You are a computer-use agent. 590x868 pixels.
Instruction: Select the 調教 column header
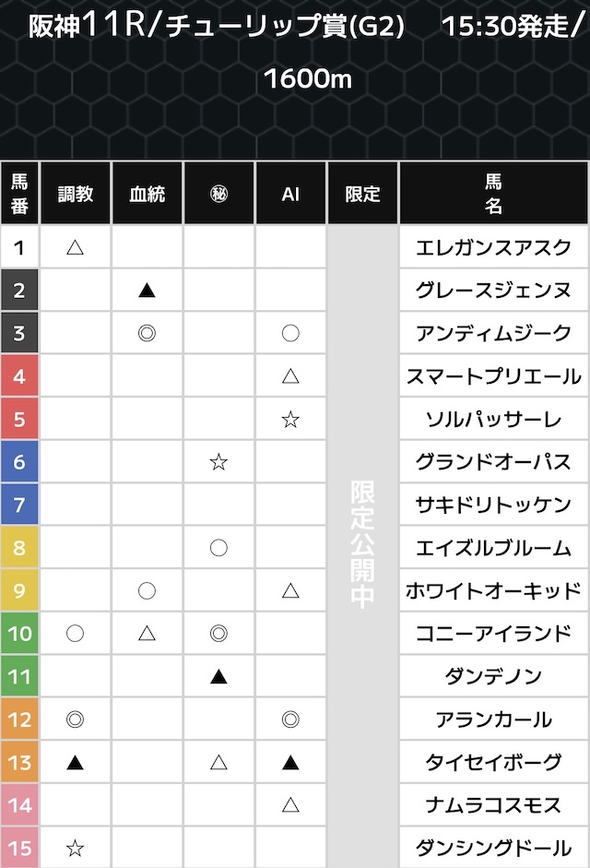click(x=76, y=194)
